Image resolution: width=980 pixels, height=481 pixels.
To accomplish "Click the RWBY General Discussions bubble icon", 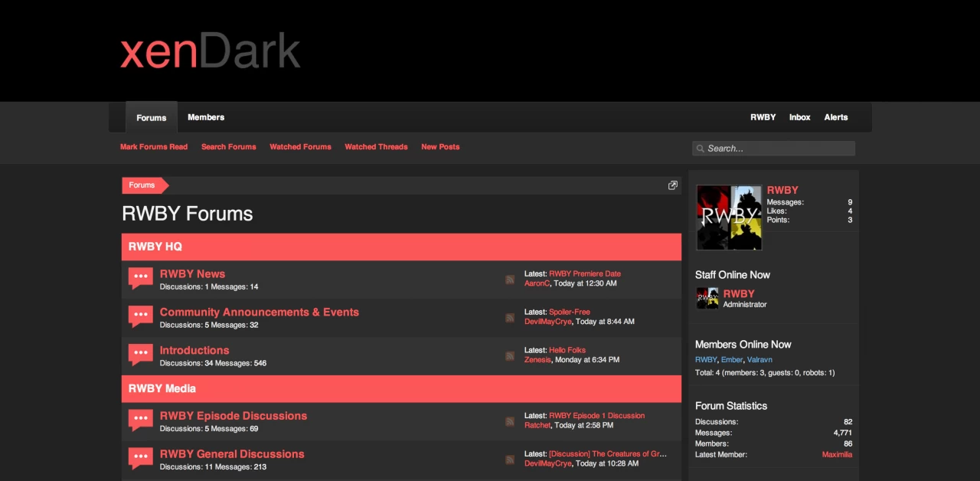I will [x=141, y=459].
